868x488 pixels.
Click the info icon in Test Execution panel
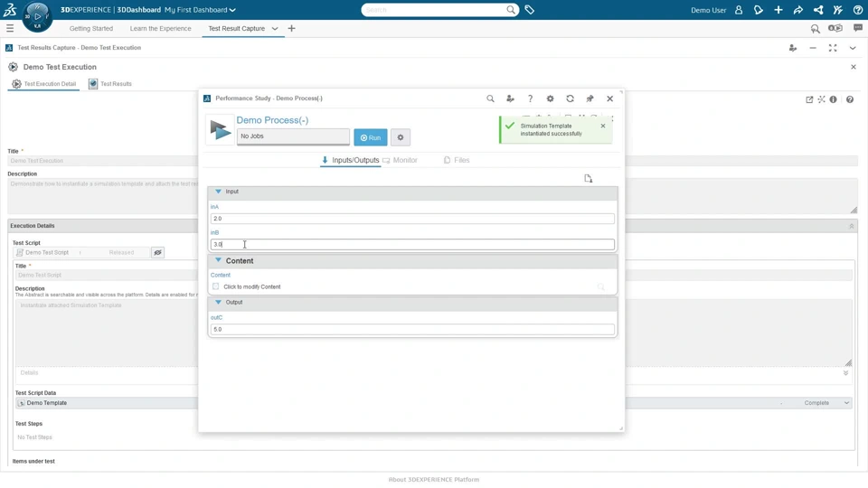click(833, 99)
